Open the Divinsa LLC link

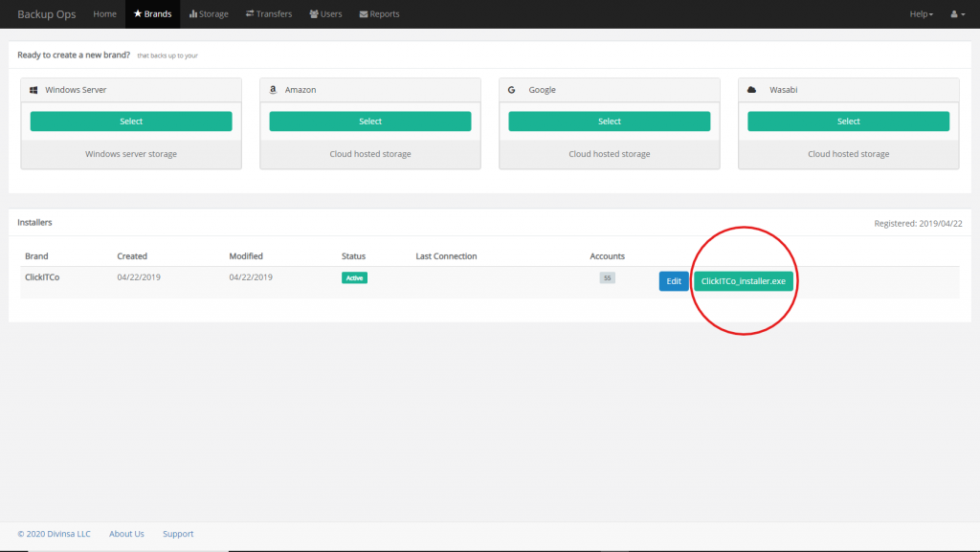(54, 534)
